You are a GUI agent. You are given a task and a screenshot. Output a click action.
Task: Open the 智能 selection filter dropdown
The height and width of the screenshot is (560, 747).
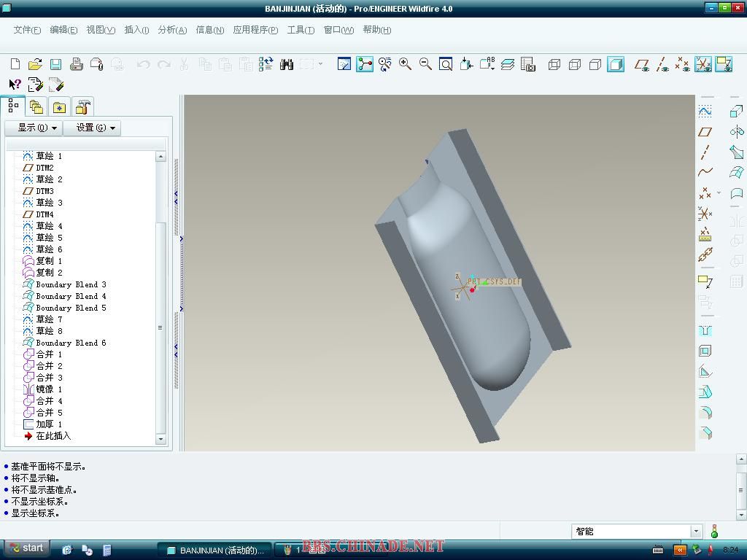tap(695, 532)
